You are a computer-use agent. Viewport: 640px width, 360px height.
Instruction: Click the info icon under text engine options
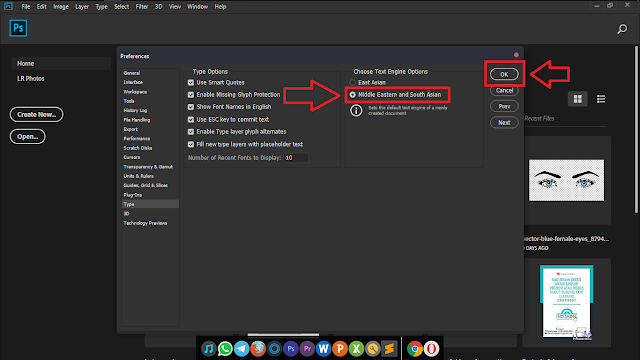click(x=356, y=111)
